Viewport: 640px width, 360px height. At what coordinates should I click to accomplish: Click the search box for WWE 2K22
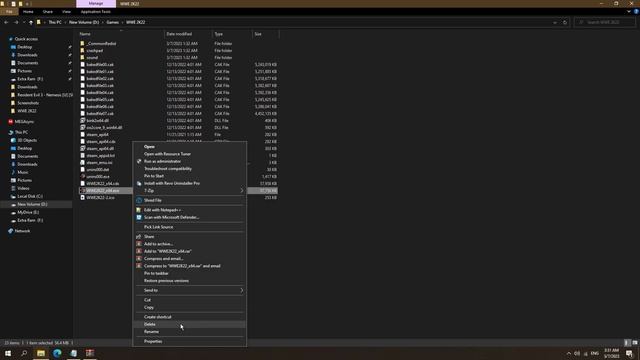604,22
